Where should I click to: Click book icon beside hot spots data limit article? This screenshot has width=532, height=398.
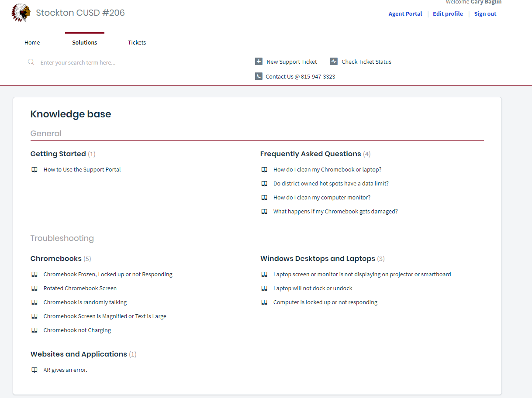point(264,184)
